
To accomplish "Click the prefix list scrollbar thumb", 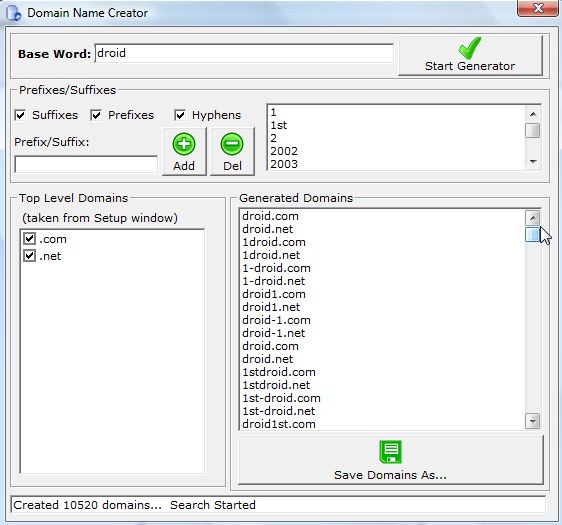I will click(x=533, y=130).
